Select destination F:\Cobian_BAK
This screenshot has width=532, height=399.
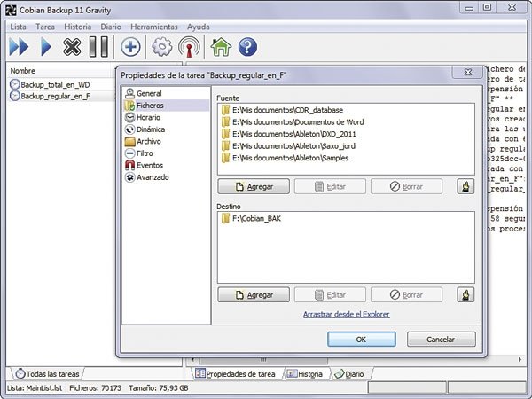click(x=251, y=218)
